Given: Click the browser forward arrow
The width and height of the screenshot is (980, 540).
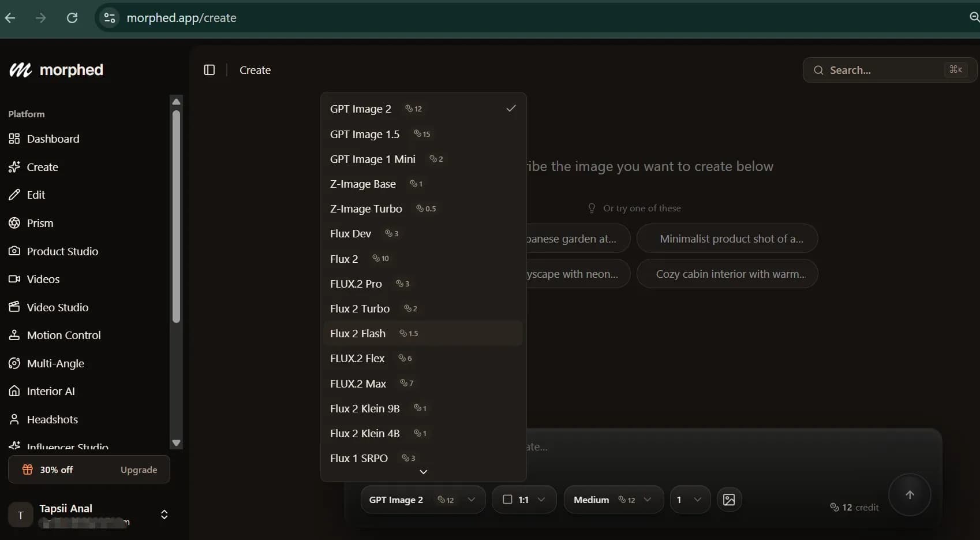Looking at the screenshot, I should 40,18.
